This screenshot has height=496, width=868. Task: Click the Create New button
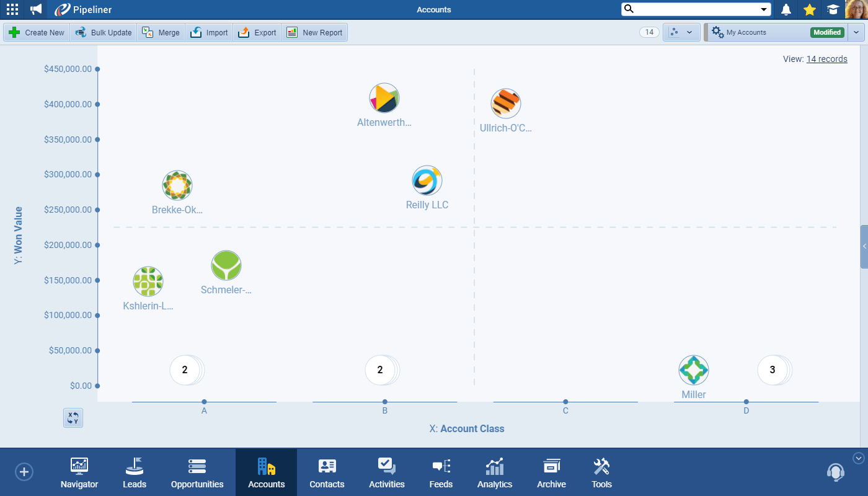coord(37,32)
